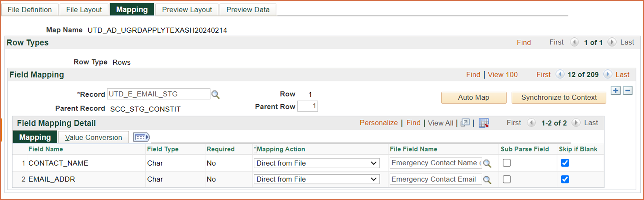Add a new Field Mapping row with plus icon
The image size is (644, 200).
(616, 90)
